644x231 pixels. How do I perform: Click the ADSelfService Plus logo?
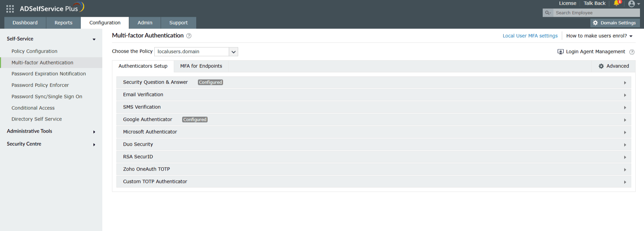[x=52, y=8]
